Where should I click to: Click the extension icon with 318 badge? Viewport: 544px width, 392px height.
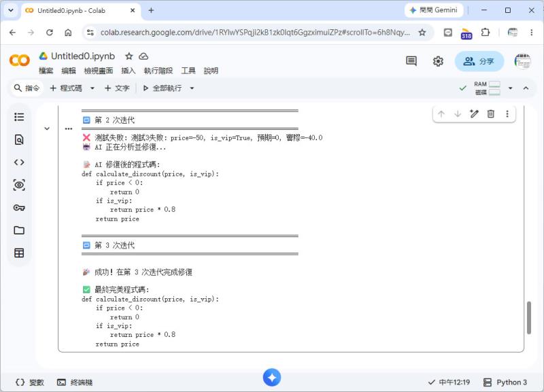(466, 33)
